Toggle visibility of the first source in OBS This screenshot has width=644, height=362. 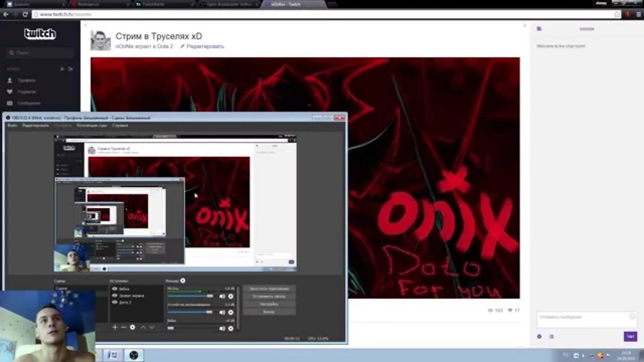click(115, 289)
